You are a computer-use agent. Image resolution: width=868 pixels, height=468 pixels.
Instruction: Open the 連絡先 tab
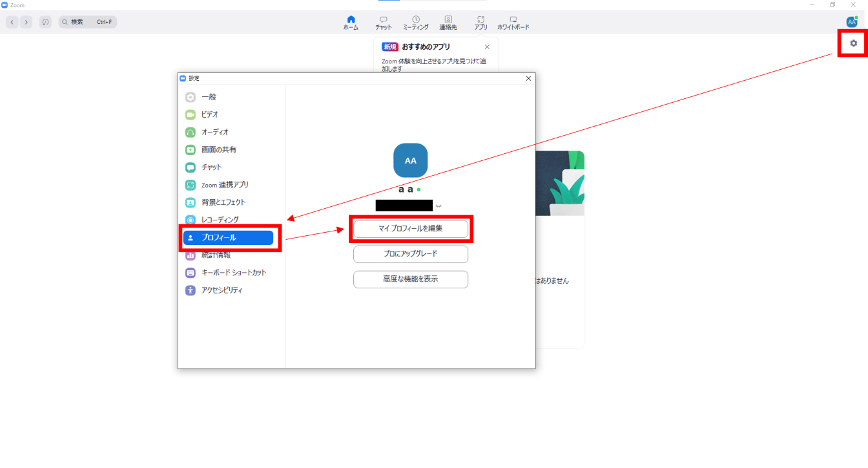click(448, 23)
